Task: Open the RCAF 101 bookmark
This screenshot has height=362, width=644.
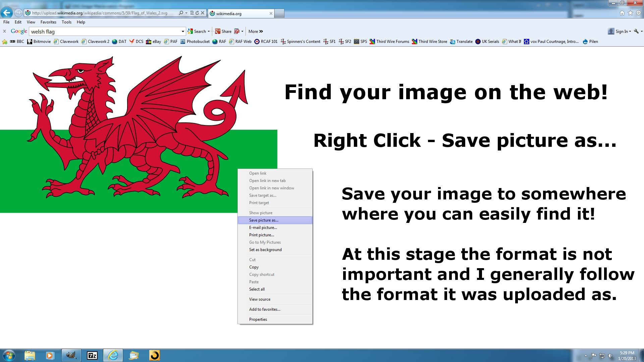Action: [266, 42]
